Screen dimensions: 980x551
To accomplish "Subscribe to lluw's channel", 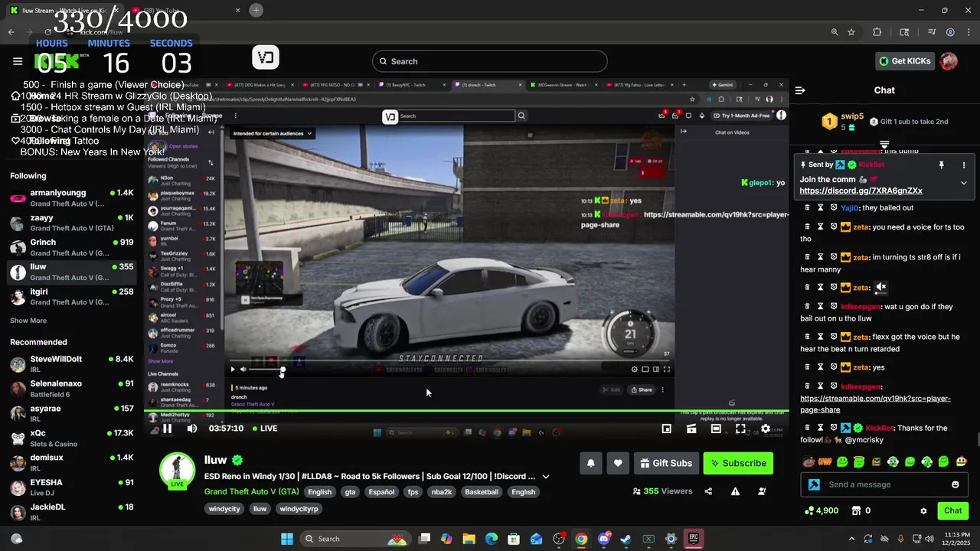I will point(738,463).
